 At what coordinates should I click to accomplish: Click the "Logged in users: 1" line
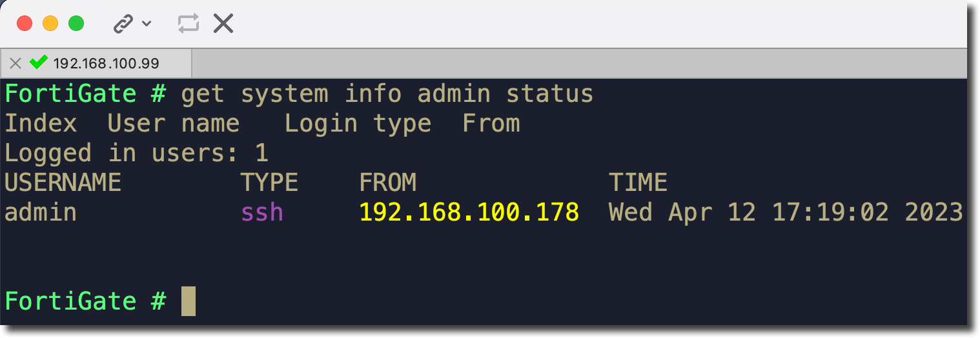pyautogui.click(x=136, y=154)
